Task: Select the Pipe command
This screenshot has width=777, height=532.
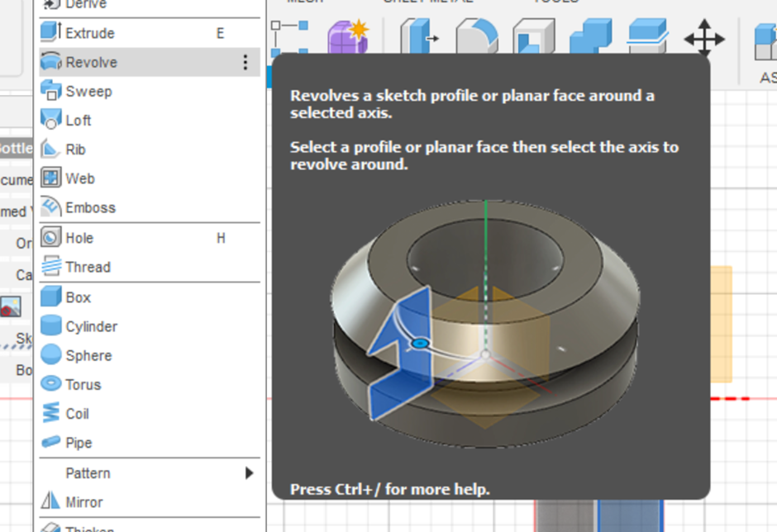Action: click(149, 443)
